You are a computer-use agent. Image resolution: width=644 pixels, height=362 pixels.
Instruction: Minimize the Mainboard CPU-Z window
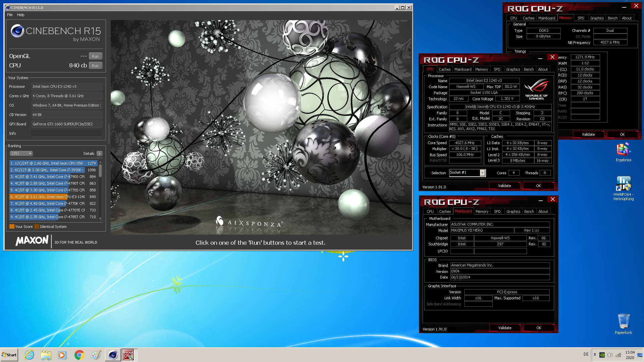tap(541, 200)
